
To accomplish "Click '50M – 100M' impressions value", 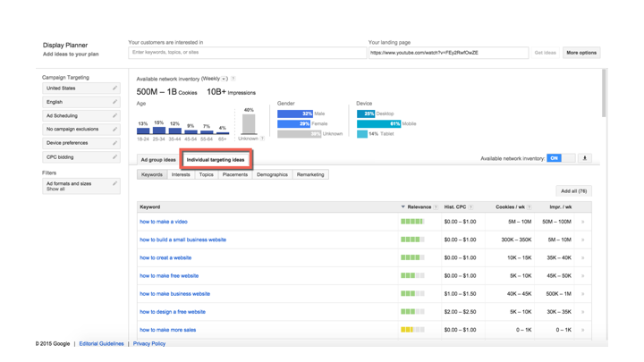I will point(556,222).
